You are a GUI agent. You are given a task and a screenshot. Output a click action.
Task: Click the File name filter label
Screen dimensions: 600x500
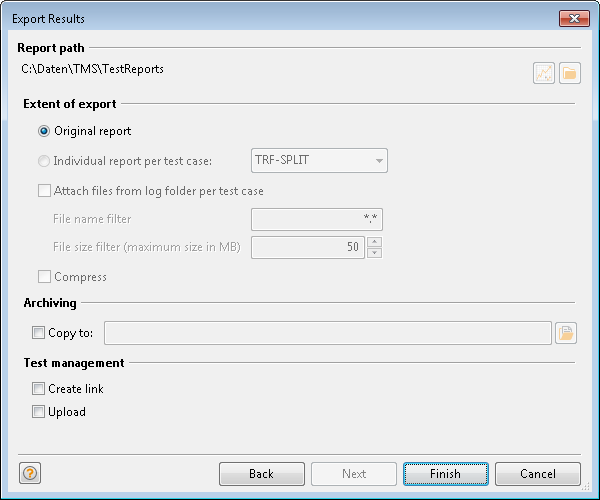92,219
